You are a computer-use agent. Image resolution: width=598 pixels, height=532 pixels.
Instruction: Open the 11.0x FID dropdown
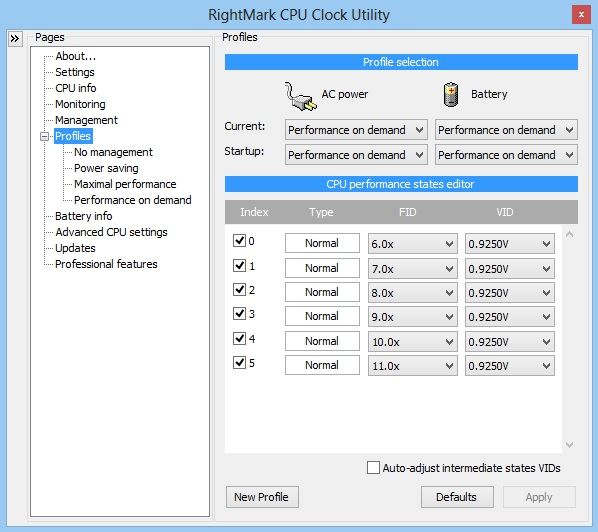(413, 366)
